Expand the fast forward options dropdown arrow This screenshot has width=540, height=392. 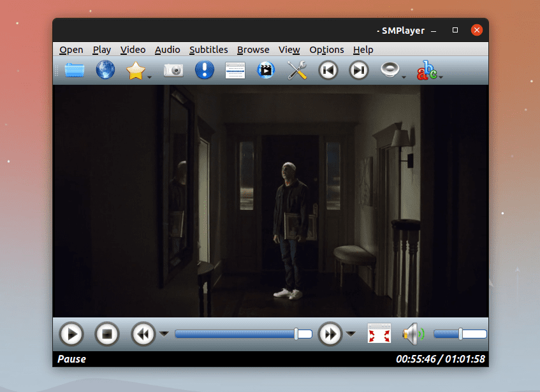pyautogui.click(x=351, y=334)
